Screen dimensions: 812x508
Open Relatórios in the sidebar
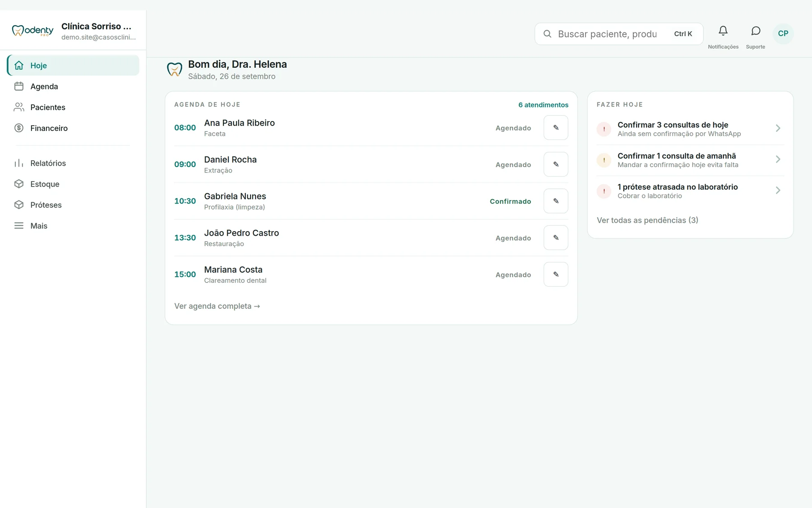(x=73, y=163)
